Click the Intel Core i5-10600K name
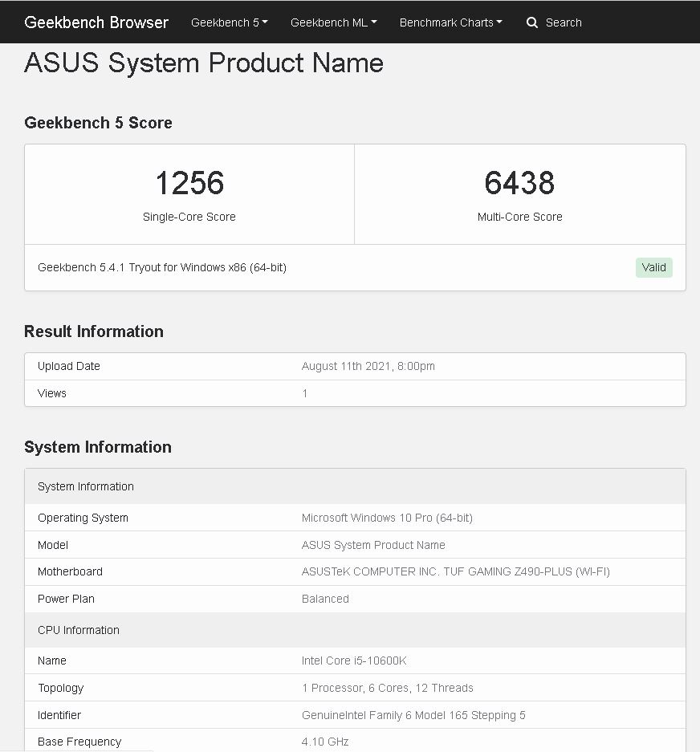The image size is (700, 752). [354, 661]
